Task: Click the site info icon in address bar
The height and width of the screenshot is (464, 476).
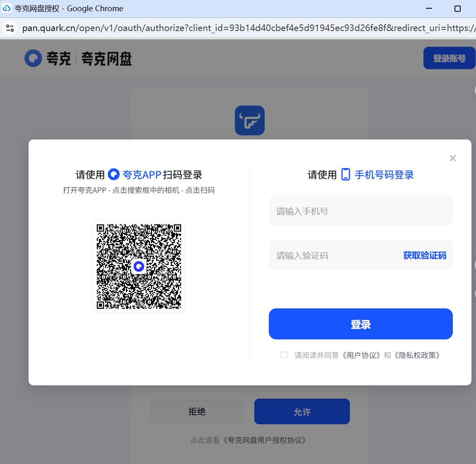Action: tap(10, 28)
